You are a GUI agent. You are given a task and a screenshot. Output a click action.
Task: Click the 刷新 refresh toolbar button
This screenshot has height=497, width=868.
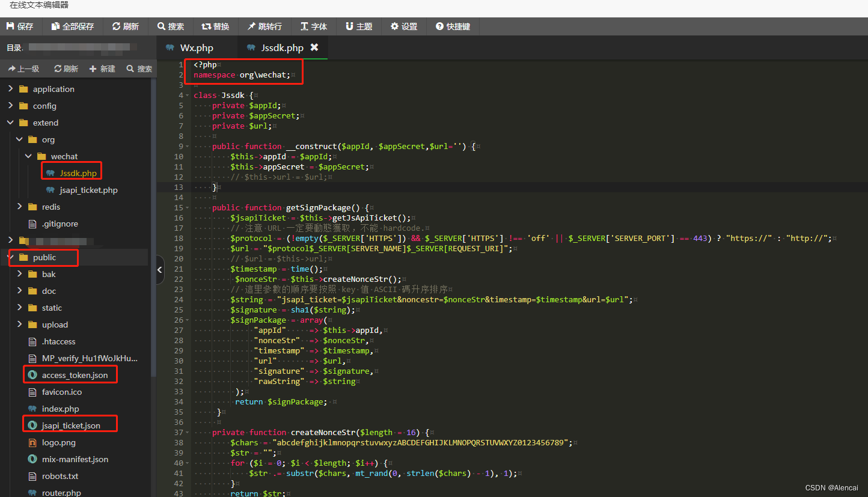(x=126, y=26)
